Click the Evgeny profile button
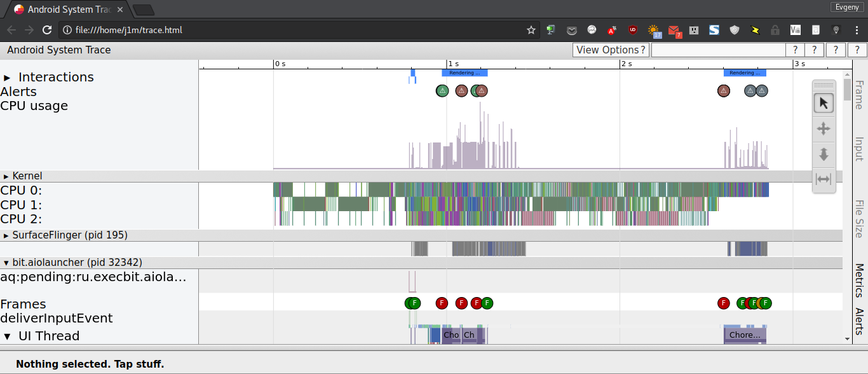 coord(847,7)
